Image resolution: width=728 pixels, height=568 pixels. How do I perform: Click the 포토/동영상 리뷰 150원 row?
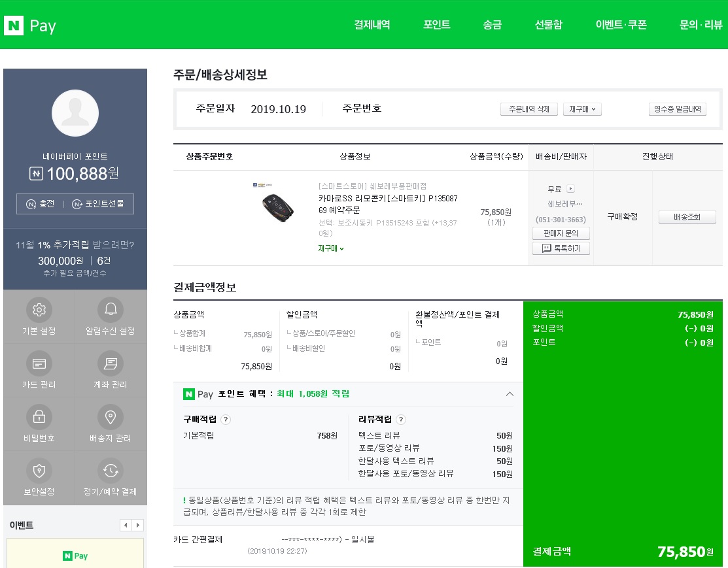(436, 448)
